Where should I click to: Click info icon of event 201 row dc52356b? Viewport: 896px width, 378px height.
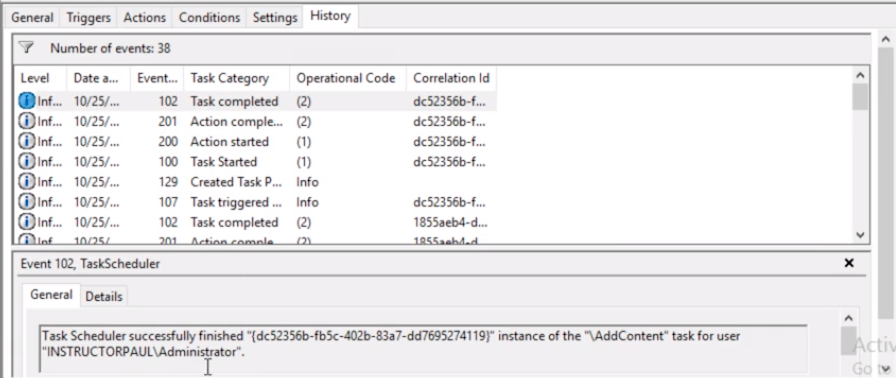[27, 122]
